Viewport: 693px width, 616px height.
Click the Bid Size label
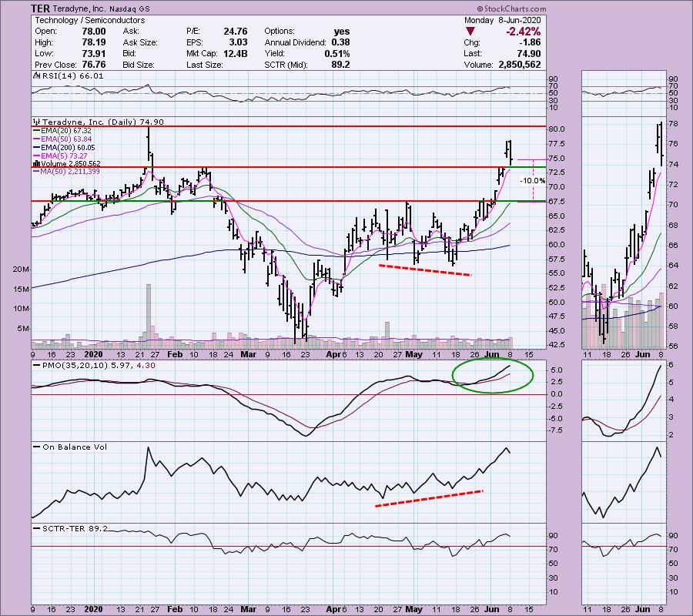coord(139,65)
